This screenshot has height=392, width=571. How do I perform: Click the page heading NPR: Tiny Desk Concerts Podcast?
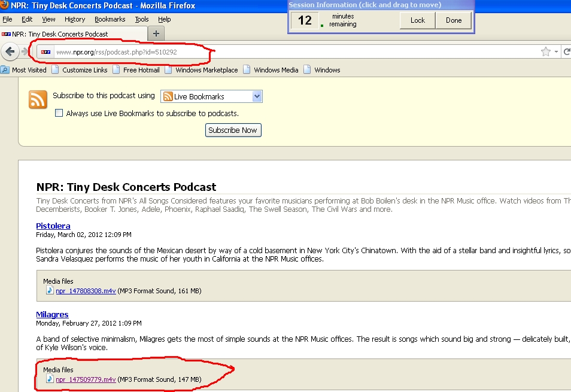point(126,187)
